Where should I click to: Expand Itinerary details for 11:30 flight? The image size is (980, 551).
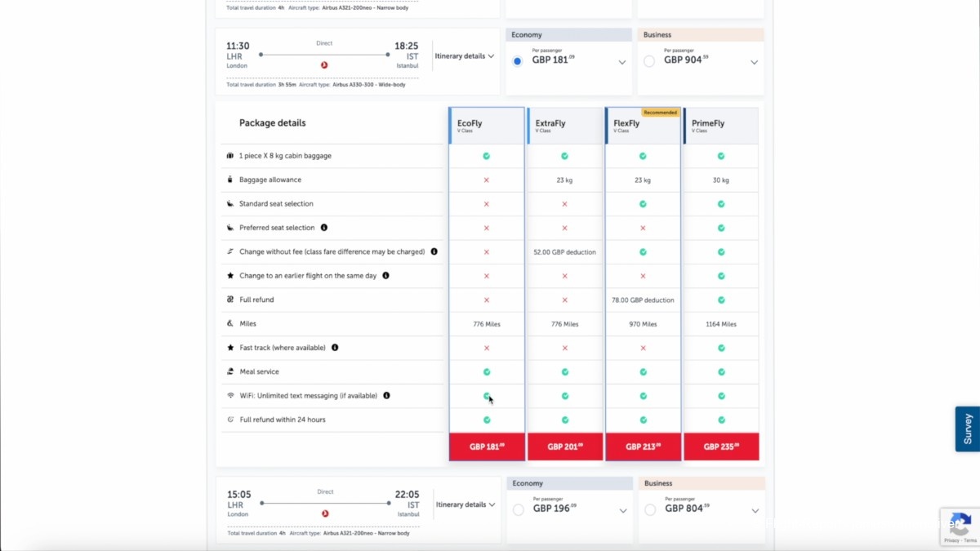tap(465, 56)
